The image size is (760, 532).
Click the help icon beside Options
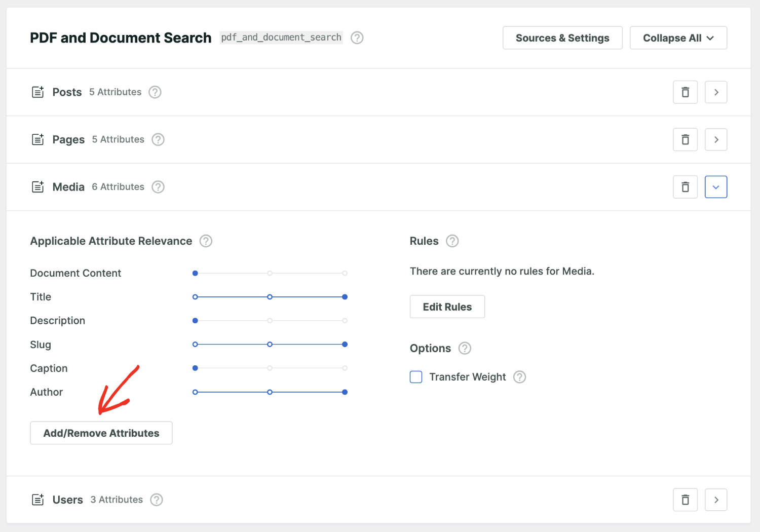point(464,348)
